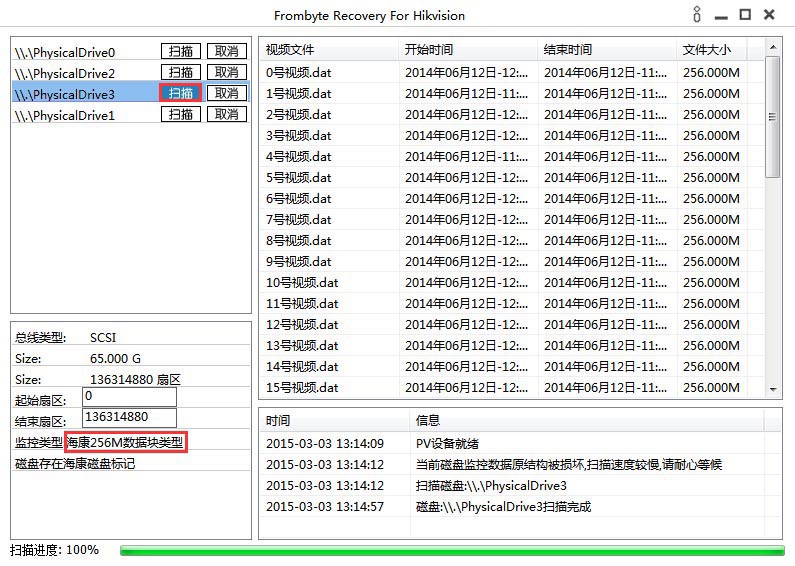Select file 15号视频.dat

click(302, 388)
